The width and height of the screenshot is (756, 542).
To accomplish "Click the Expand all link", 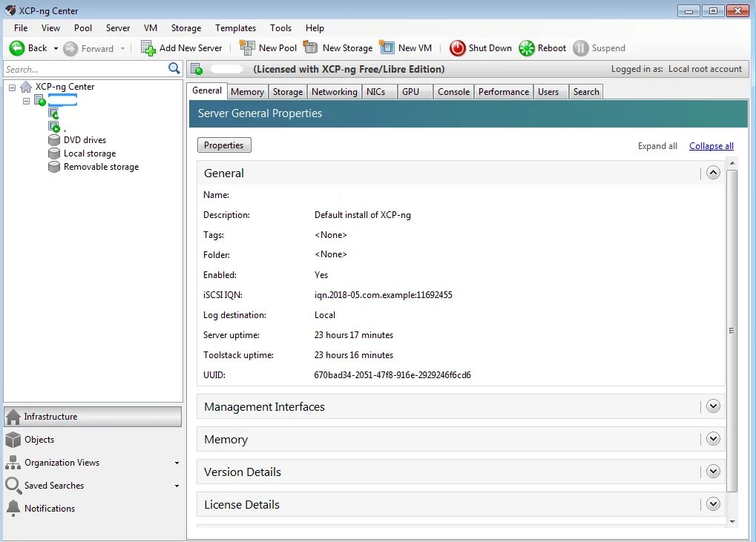I will click(x=657, y=146).
